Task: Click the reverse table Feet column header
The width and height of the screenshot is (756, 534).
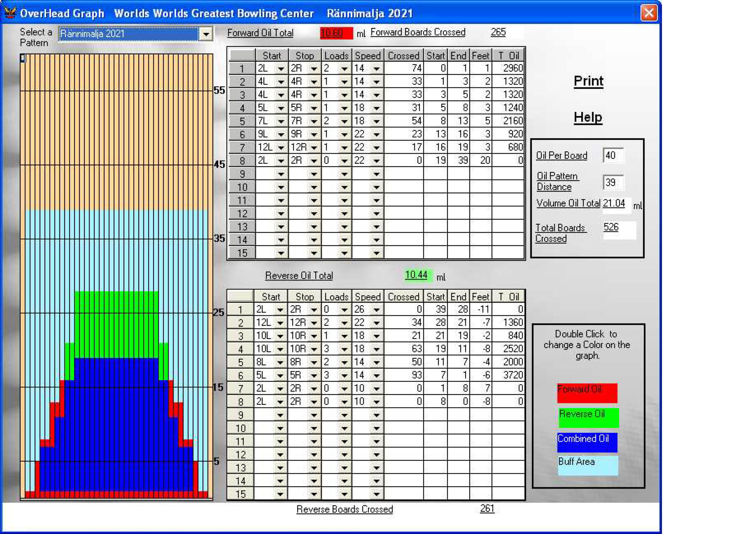Action: pos(480,297)
